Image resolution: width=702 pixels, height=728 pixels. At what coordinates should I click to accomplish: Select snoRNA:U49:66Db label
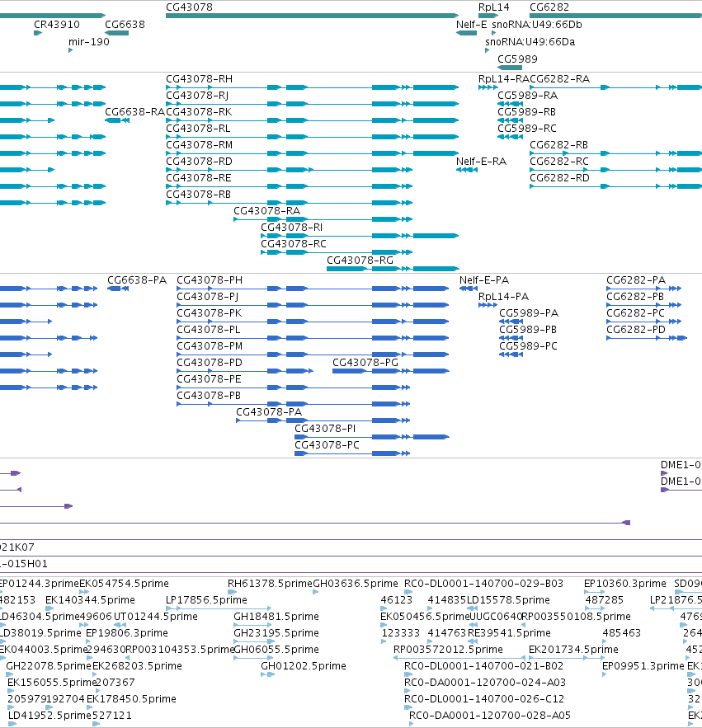536,25
